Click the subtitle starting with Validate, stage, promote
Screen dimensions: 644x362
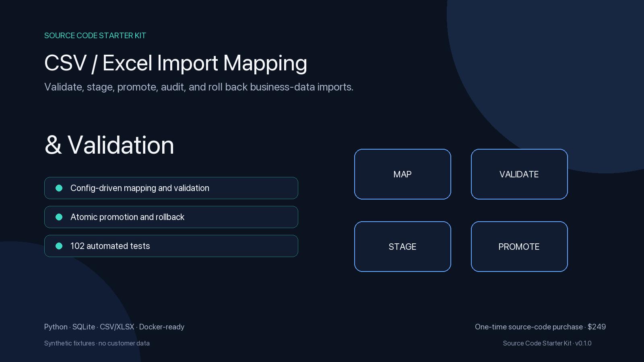coord(199,87)
